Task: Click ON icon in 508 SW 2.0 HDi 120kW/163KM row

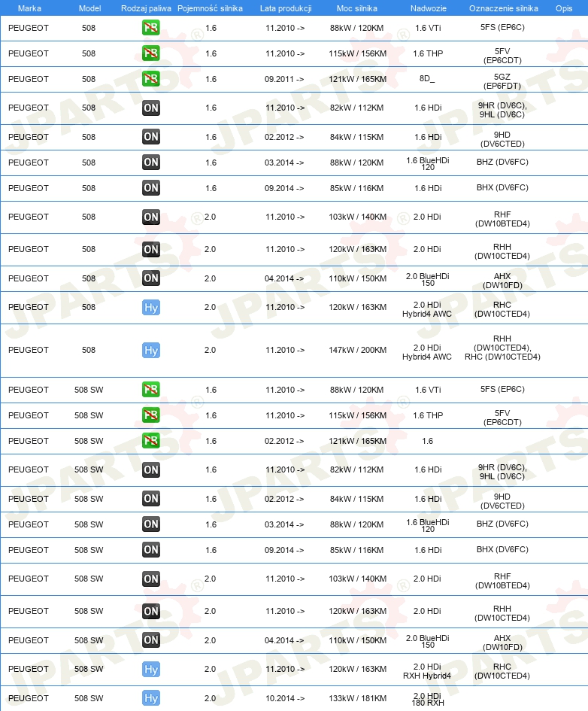Action: point(151,611)
